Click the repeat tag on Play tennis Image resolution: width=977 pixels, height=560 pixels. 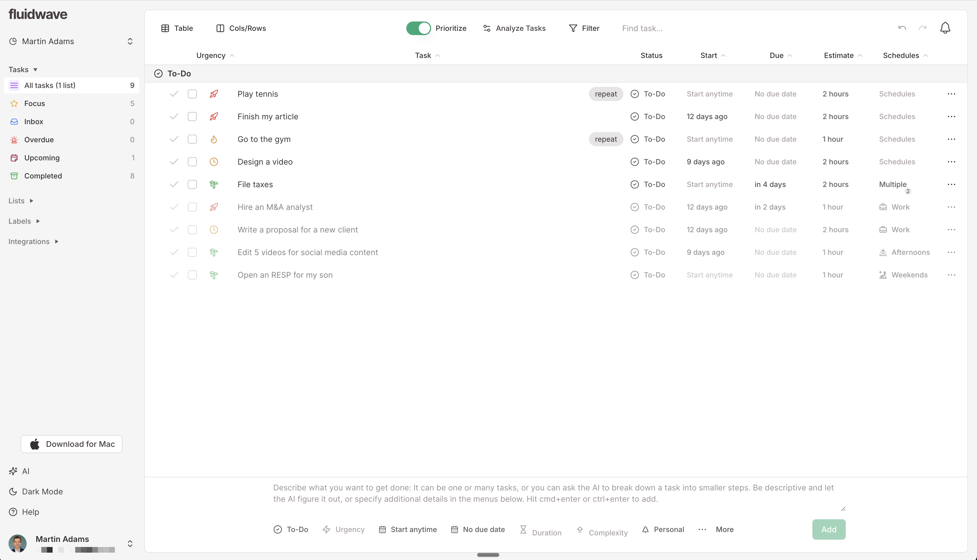pos(606,94)
